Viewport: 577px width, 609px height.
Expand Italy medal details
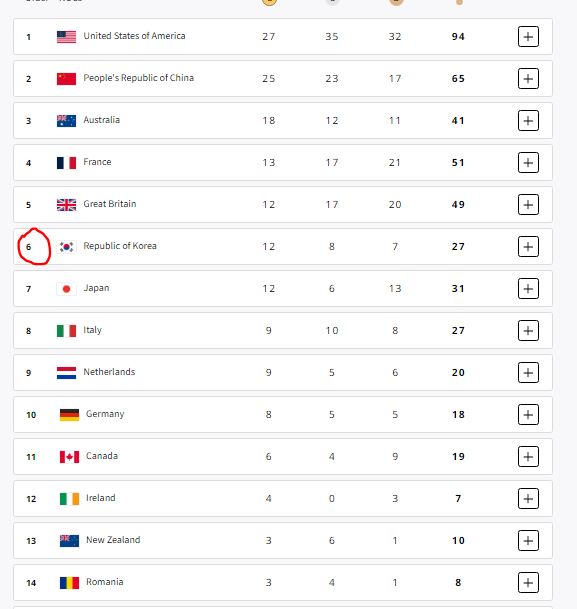[x=528, y=331]
